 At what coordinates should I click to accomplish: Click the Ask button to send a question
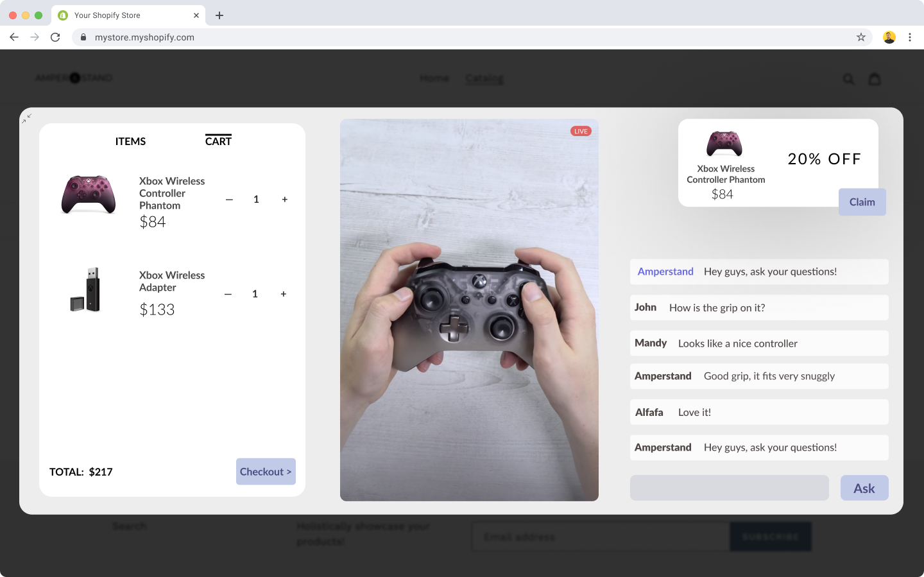pos(864,488)
